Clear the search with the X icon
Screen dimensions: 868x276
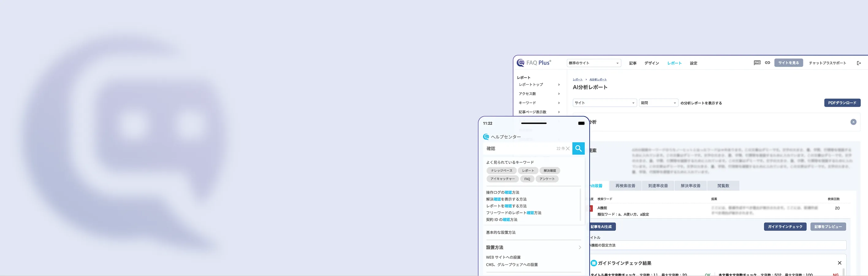568,149
